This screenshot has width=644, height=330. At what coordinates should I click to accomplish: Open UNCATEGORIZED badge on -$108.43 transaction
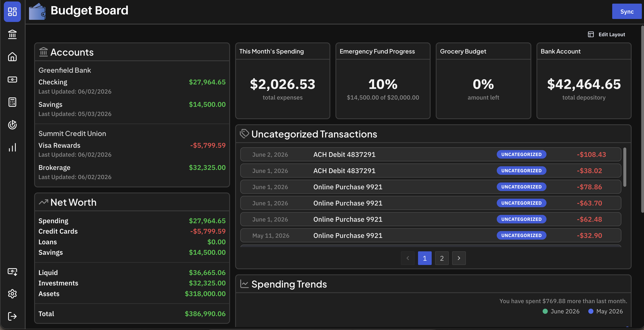[x=521, y=154]
